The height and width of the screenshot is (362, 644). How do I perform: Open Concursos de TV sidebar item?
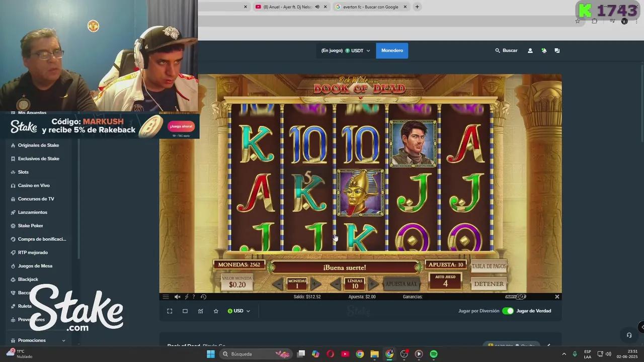(x=36, y=199)
